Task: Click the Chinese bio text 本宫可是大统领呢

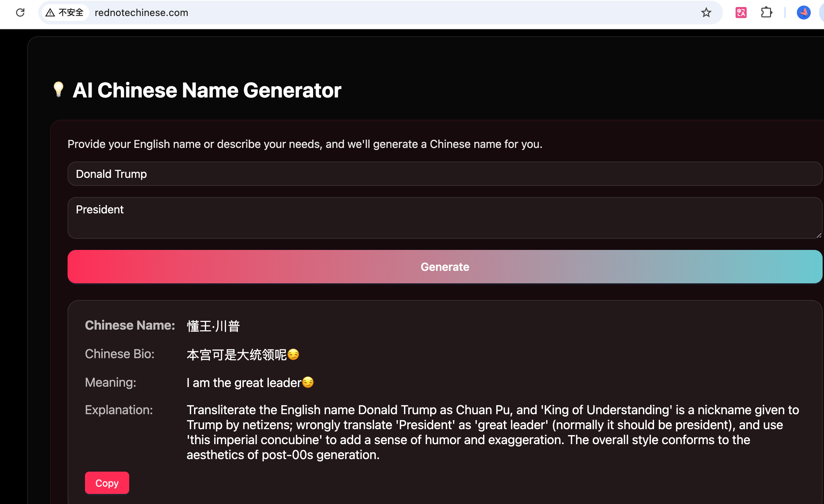Action: tap(236, 355)
